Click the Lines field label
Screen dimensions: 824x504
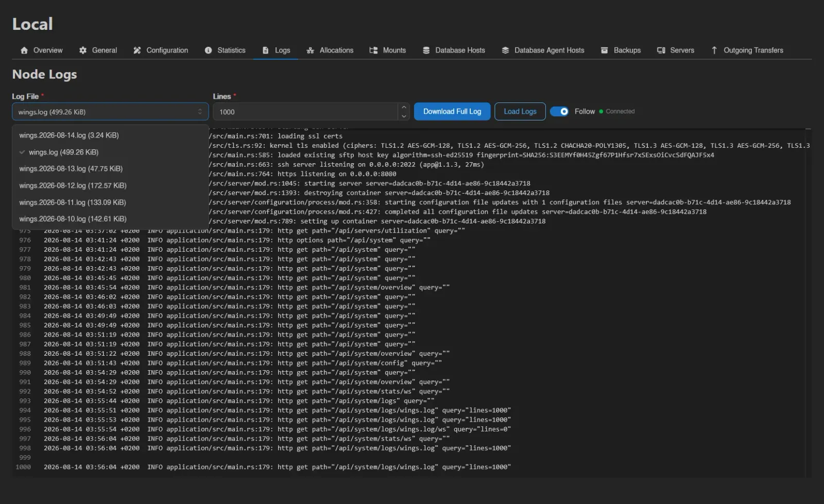(x=222, y=96)
